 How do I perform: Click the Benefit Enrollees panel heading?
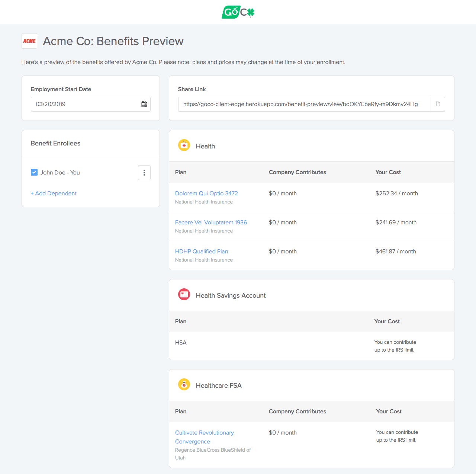point(55,144)
